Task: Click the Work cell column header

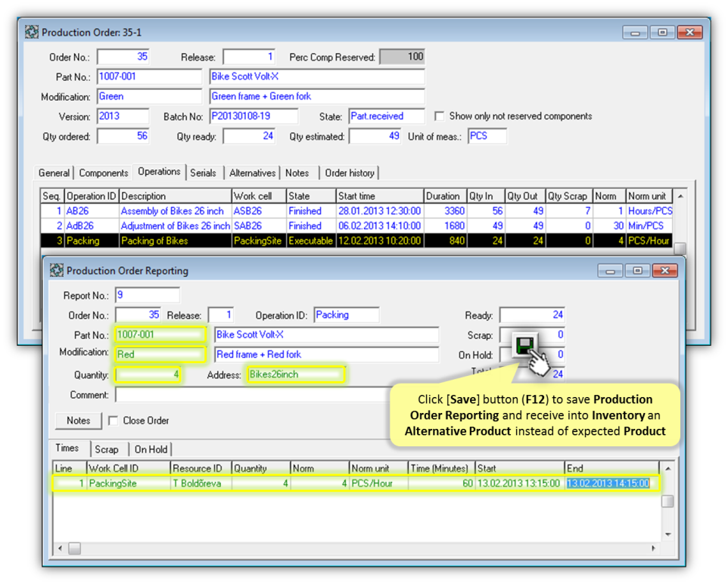Action: pos(259,196)
